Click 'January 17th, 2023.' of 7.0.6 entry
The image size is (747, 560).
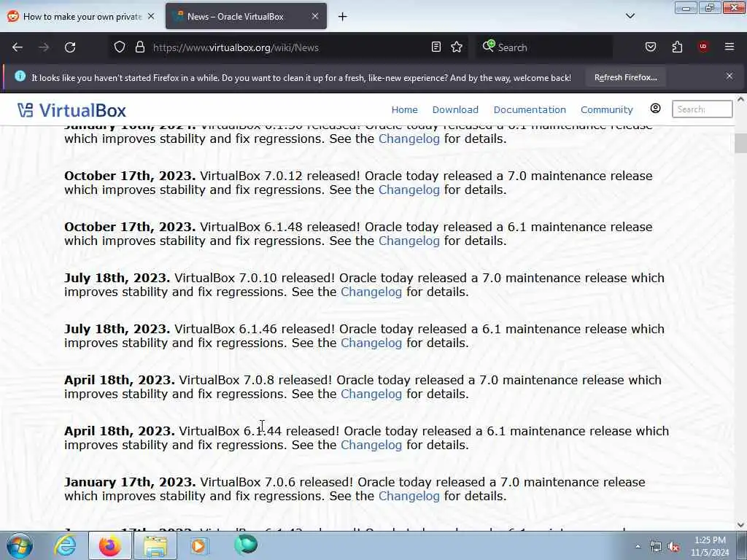130,482
